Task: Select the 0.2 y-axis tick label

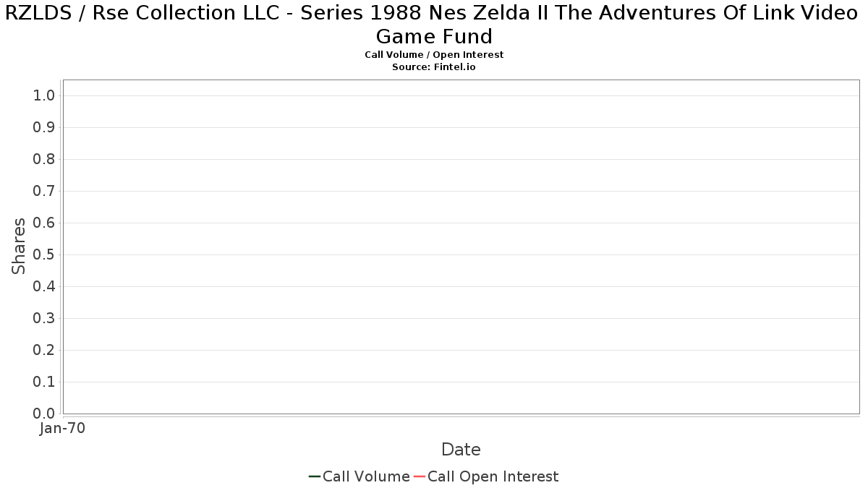Action: click(45, 351)
